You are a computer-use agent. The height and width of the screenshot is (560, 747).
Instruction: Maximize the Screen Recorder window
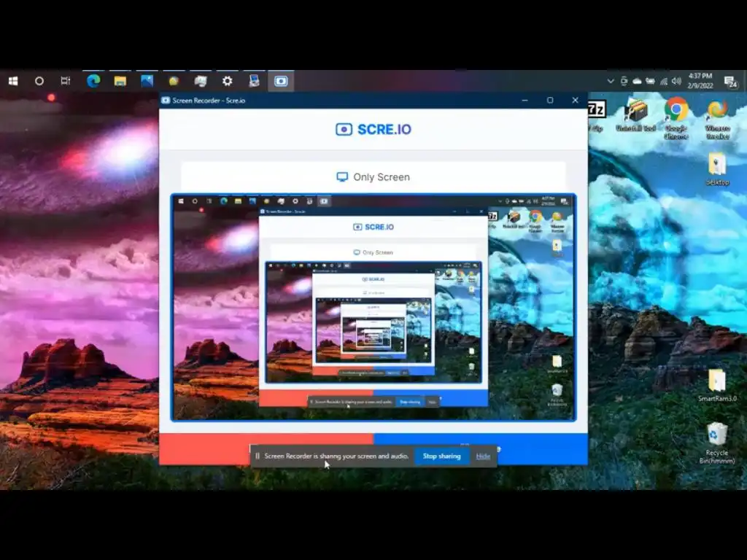point(550,100)
